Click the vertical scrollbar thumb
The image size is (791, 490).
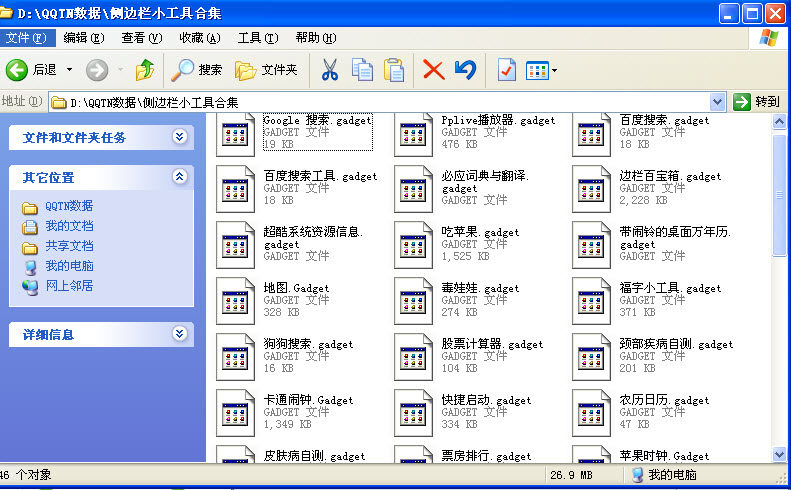tap(779, 195)
